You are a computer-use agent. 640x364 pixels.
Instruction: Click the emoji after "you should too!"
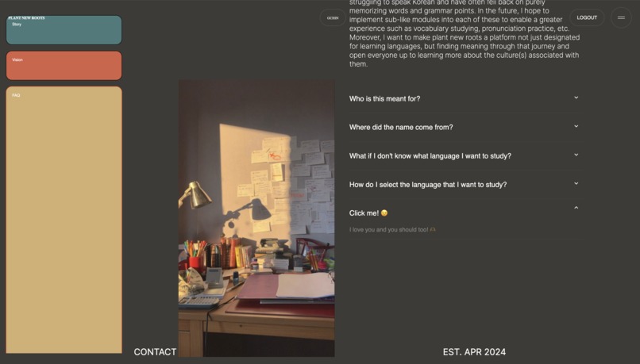[x=433, y=229]
